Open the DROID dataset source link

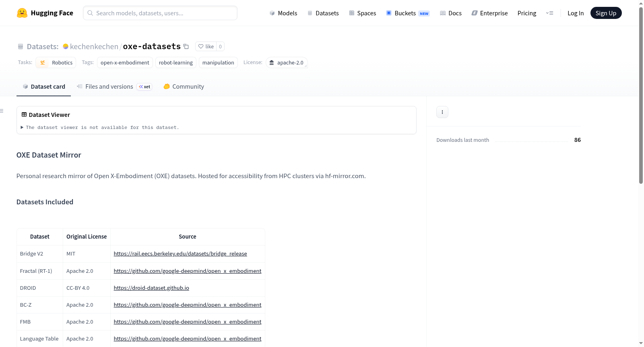tap(151, 288)
